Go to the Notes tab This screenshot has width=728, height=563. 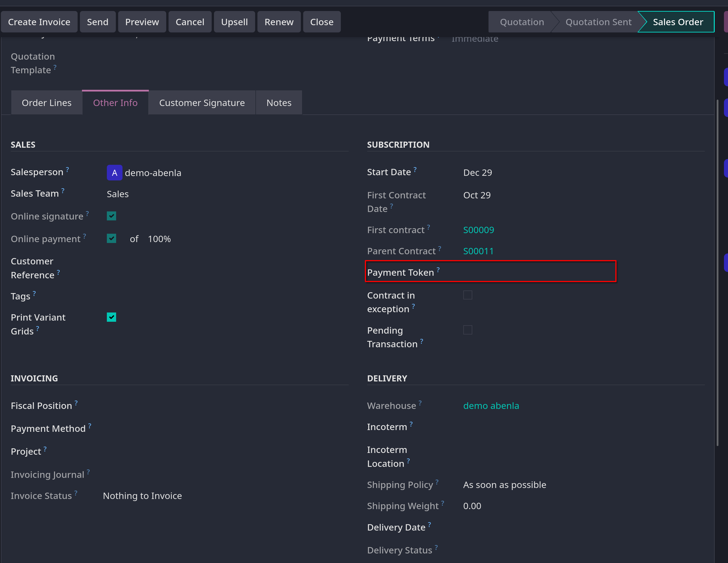tap(279, 103)
